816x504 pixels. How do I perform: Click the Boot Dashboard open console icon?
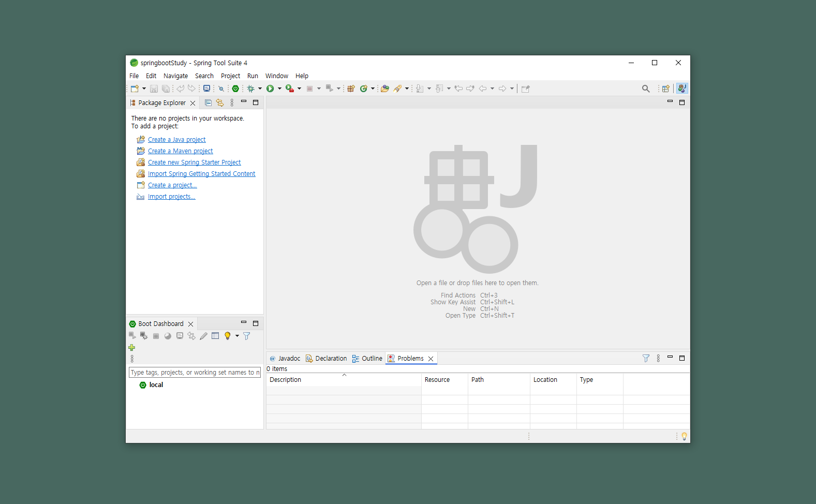[180, 336]
